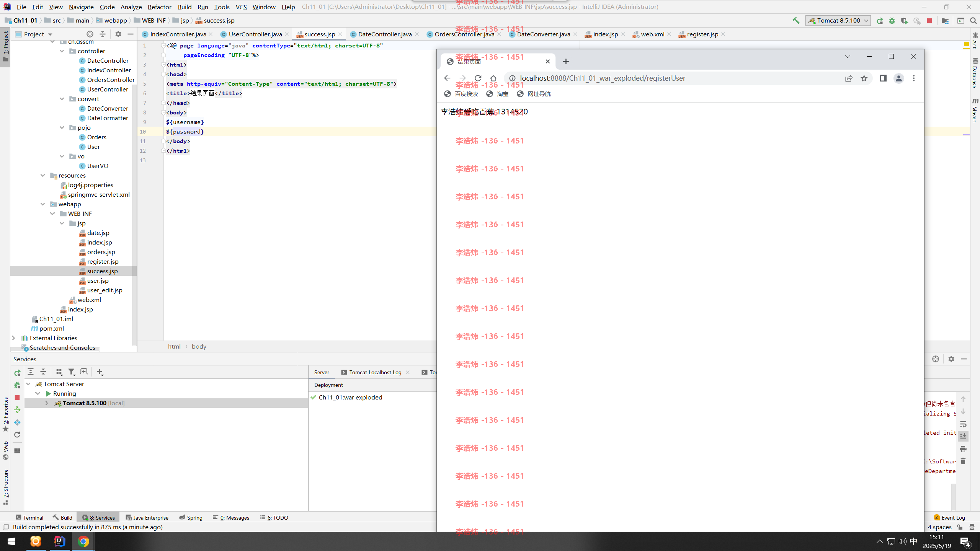The height and width of the screenshot is (551, 980).
Task: Start debugging with the bug icon
Action: 892,21
